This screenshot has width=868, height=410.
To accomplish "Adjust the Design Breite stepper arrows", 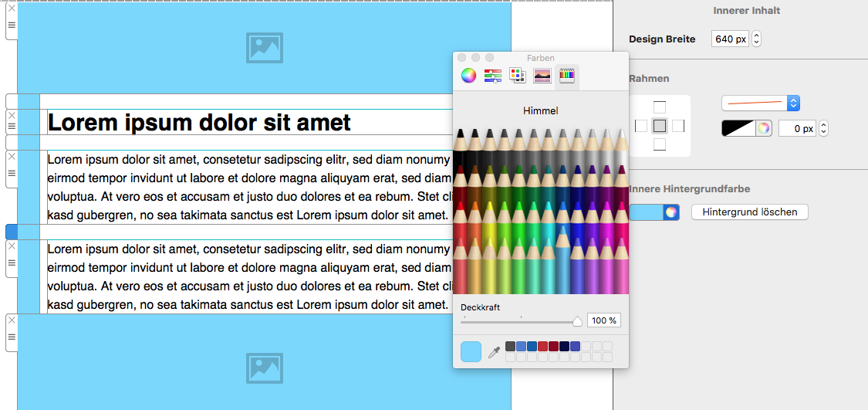I will point(756,39).
